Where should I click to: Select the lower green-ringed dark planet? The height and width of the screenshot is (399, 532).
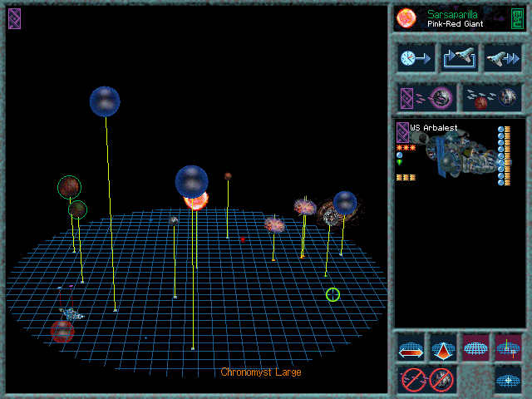77,209
